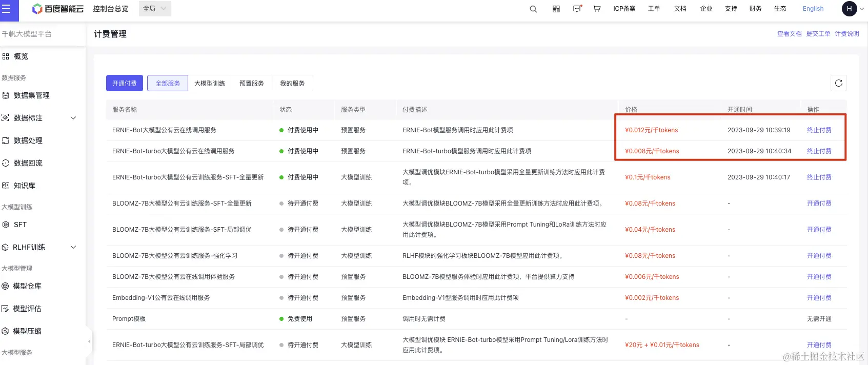This screenshot has height=365, width=868.
Task: Enable billing for Embedding-V1 service
Action: (819, 298)
